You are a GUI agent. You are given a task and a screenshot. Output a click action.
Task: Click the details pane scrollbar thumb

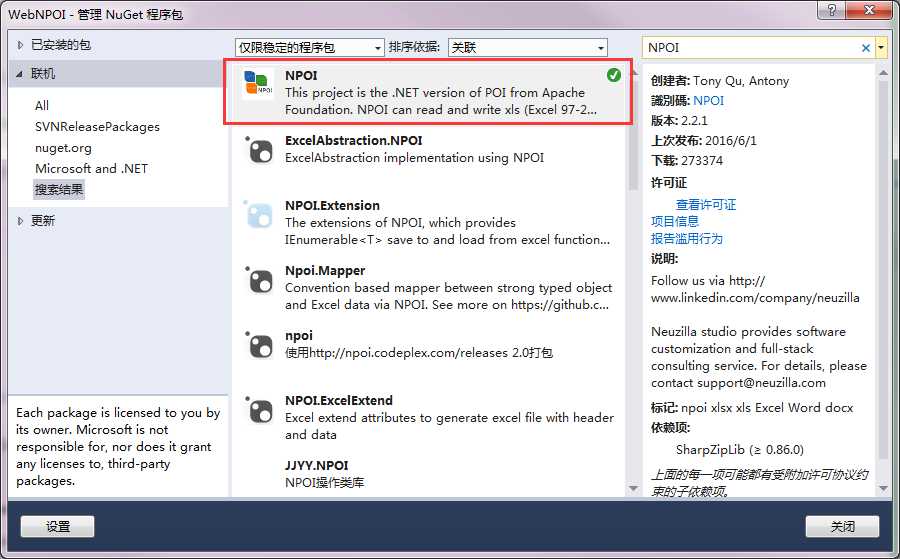pyautogui.click(x=883, y=269)
